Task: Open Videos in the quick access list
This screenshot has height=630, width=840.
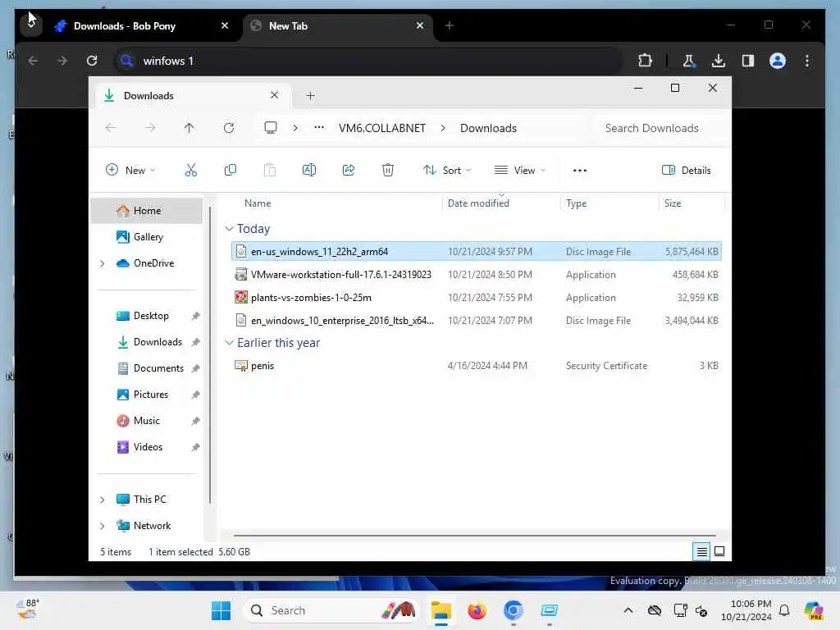Action: (148, 447)
